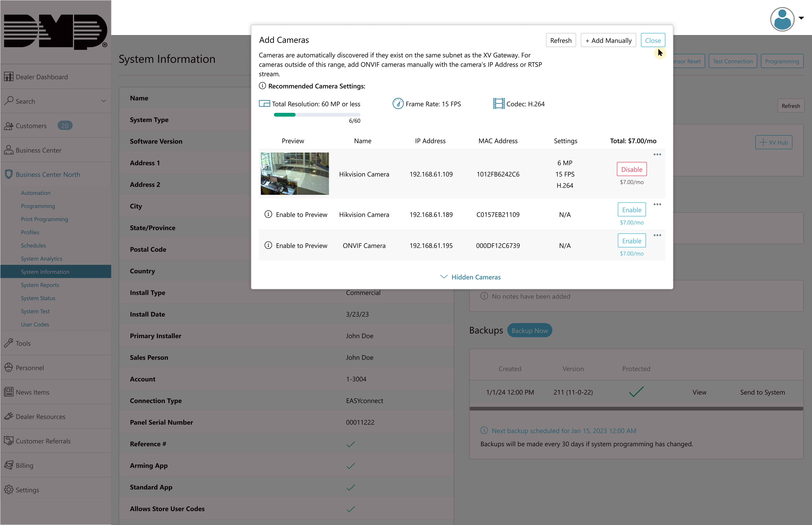Viewport: 812px width, 525px height.
Task: Click the info icon next to backup schedule
Action: pyautogui.click(x=484, y=430)
